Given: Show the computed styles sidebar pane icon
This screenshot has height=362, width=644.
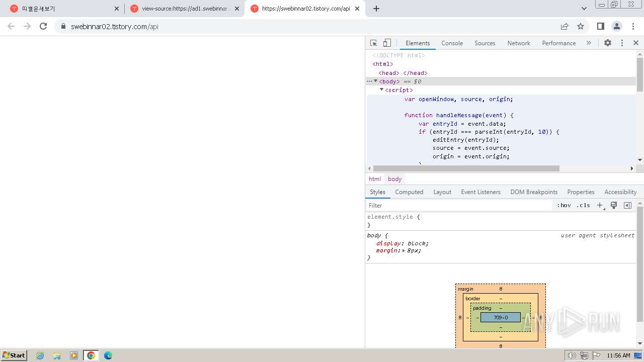Looking at the screenshot, I should [627, 206].
